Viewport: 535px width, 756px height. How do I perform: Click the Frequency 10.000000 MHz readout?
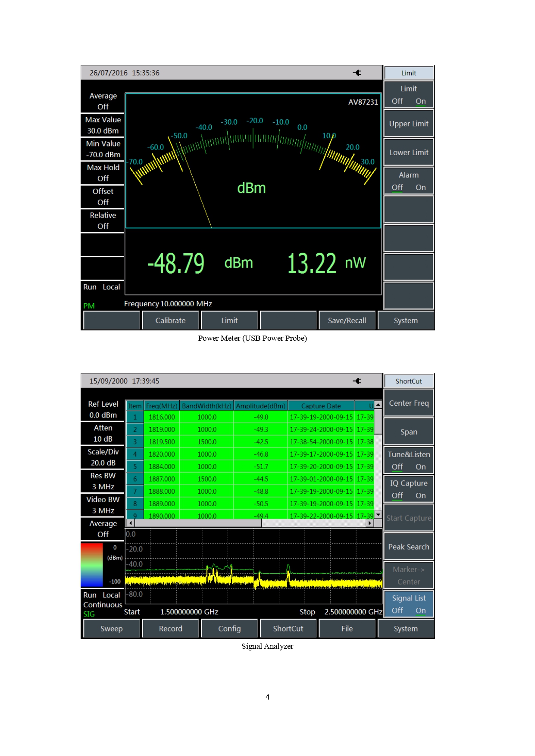168,304
